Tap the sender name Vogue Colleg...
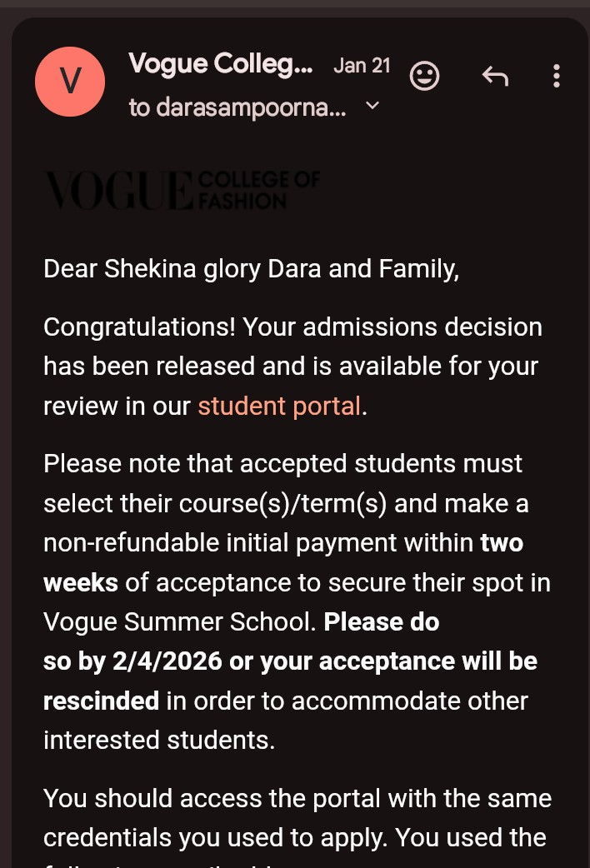Viewport: 590px width, 868px height. [221, 64]
